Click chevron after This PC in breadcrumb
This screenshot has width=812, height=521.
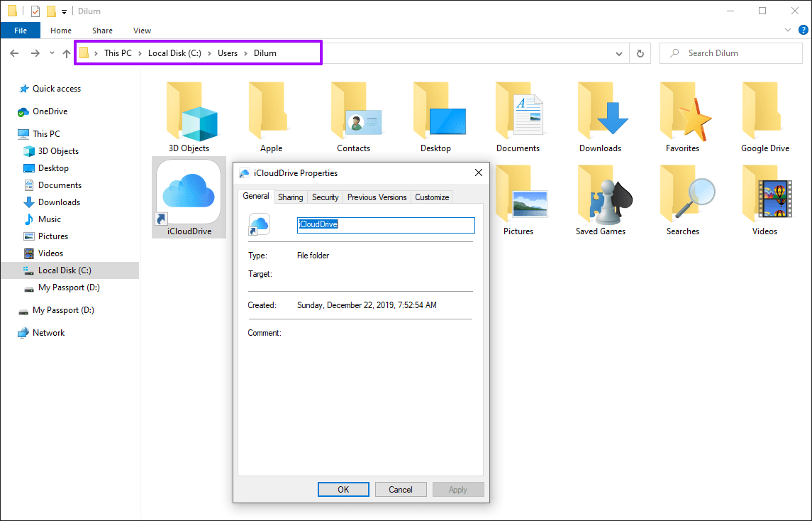140,53
